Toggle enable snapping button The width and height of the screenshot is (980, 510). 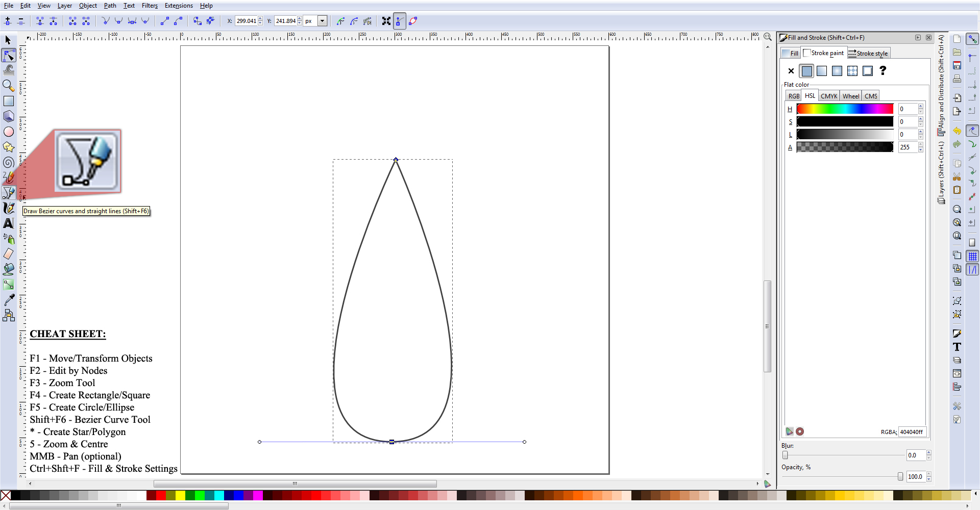[x=973, y=39]
